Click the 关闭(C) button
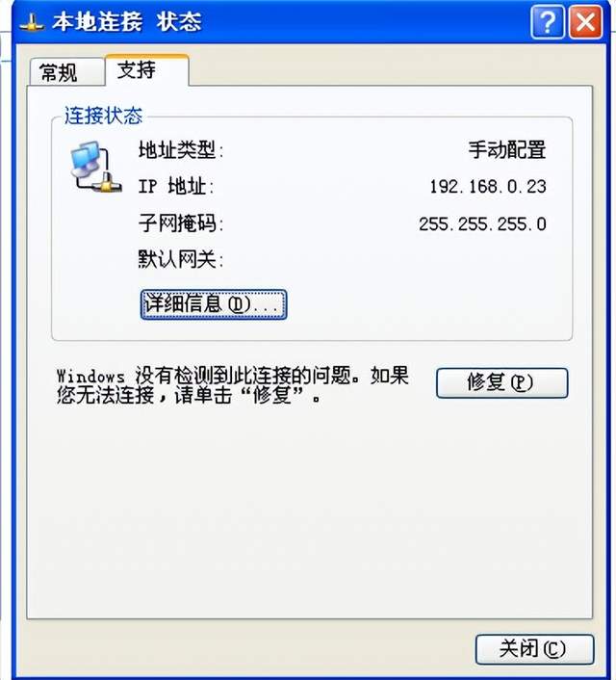 (534, 649)
